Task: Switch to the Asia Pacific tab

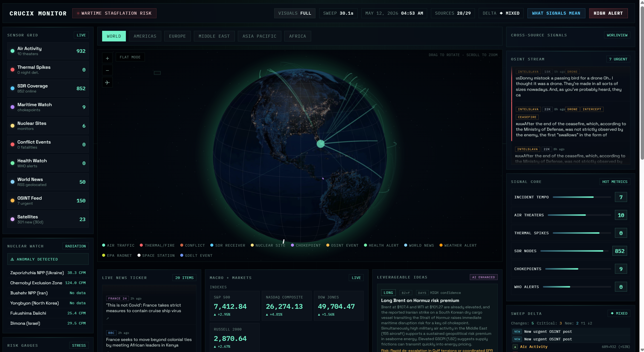Action: pos(260,36)
